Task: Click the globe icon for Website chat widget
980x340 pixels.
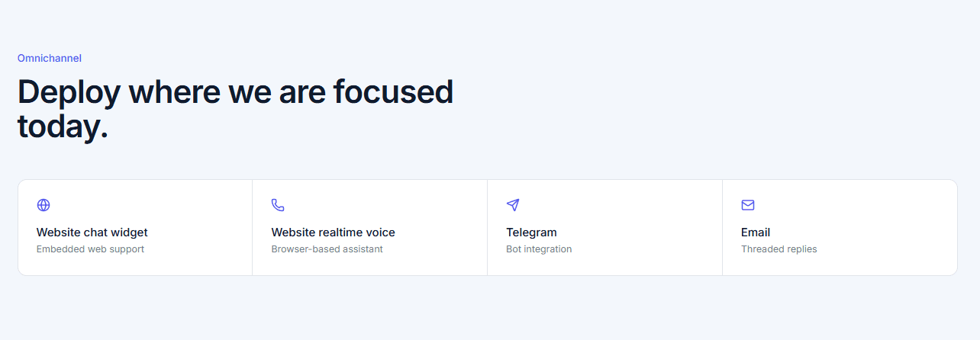Action: pyautogui.click(x=44, y=205)
